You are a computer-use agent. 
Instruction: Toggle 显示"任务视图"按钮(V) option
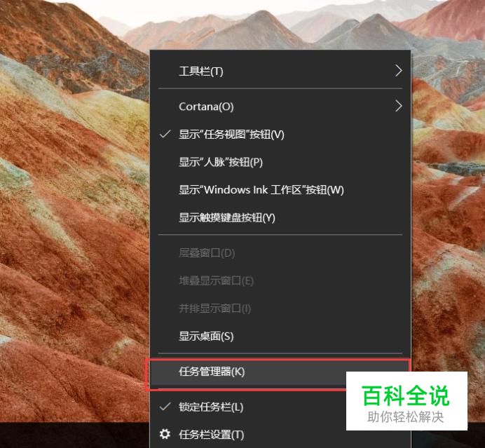point(280,135)
